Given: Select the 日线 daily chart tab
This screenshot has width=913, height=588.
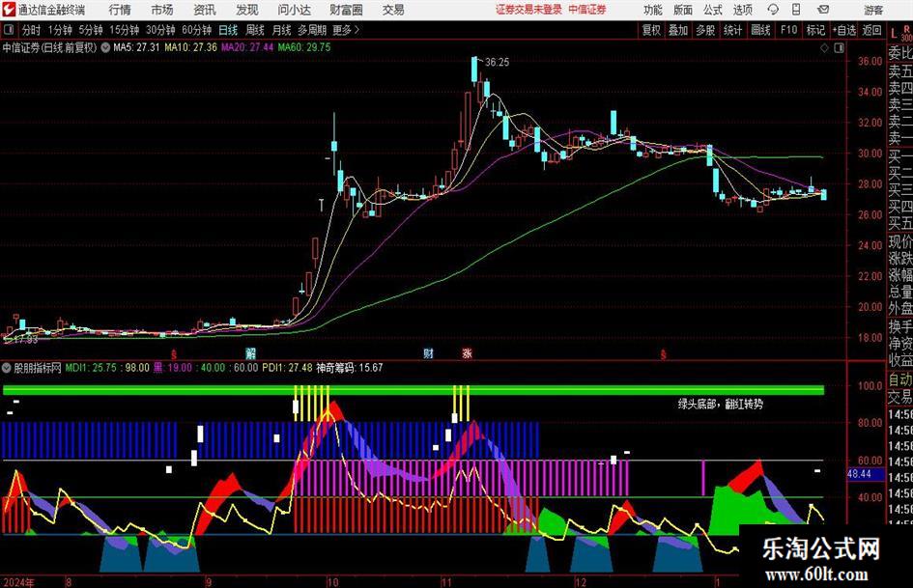Looking at the screenshot, I should [228, 30].
